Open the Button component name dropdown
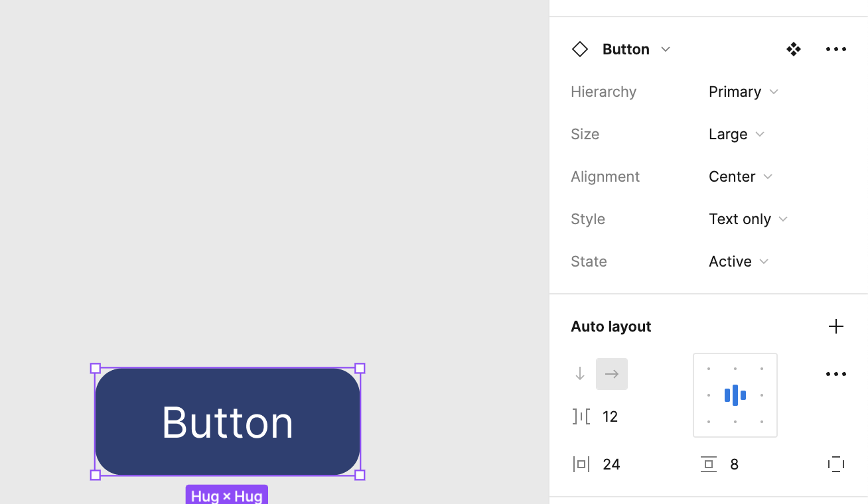The width and height of the screenshot is (868, 504). 636,49
